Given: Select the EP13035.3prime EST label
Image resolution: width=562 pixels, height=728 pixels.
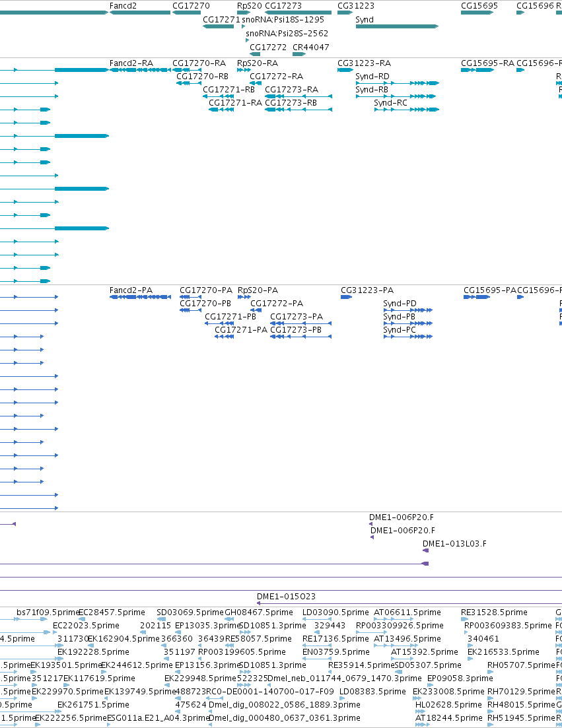Looking at the screenshot, I should click(x=207, y=626).
